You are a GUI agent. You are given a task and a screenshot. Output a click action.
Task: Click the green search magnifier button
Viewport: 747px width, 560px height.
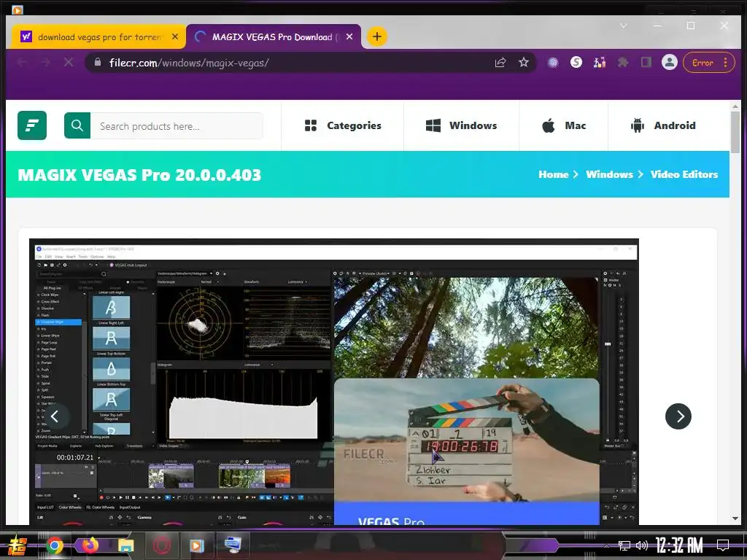point(77,125)
